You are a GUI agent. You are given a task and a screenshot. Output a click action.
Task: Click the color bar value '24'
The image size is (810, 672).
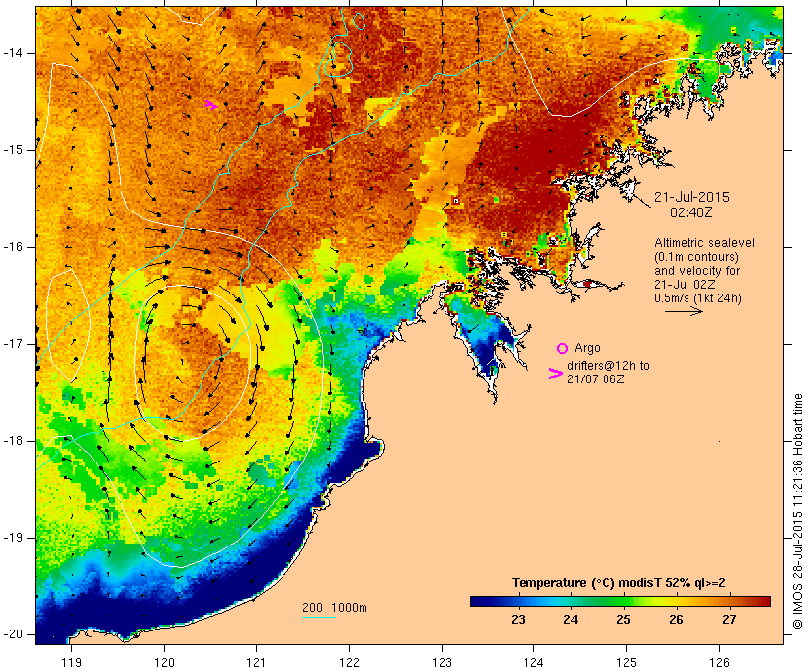(x=570, y=620)
